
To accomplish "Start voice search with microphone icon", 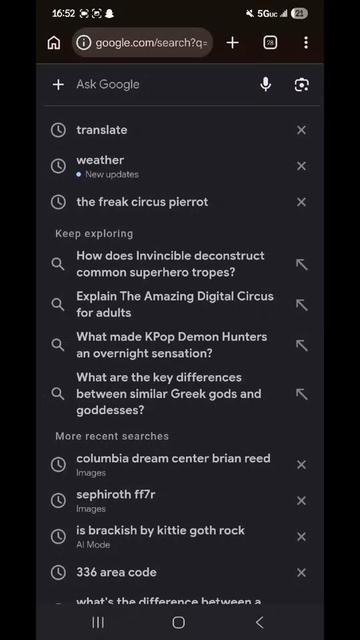I will click(x=266, y=84).
